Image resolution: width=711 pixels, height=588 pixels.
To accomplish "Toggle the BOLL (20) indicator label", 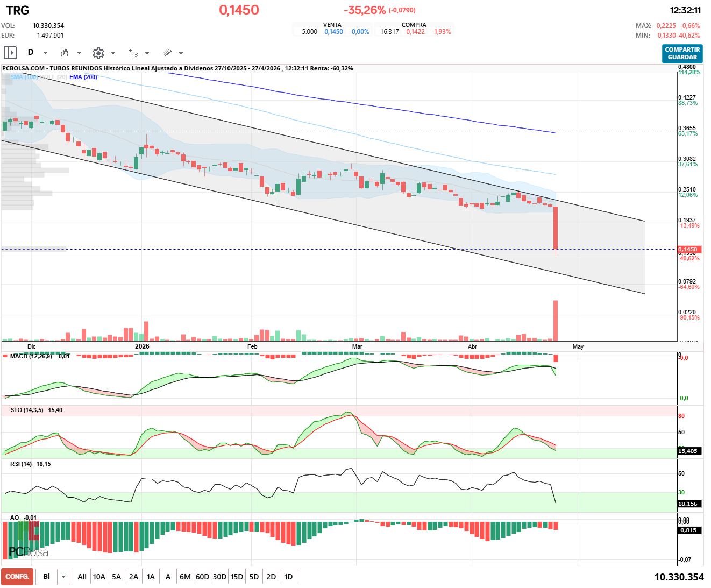I will 54,77.
